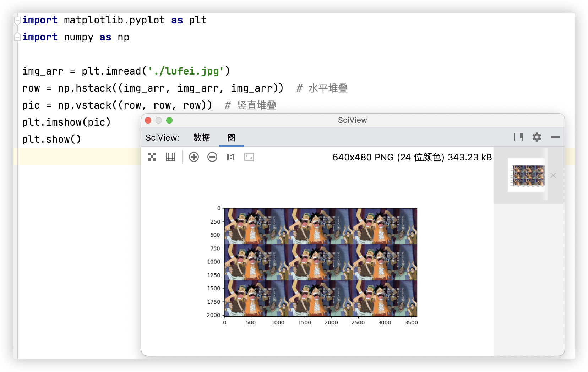Click the transparency checkerboard view icon

coord(152,157)
